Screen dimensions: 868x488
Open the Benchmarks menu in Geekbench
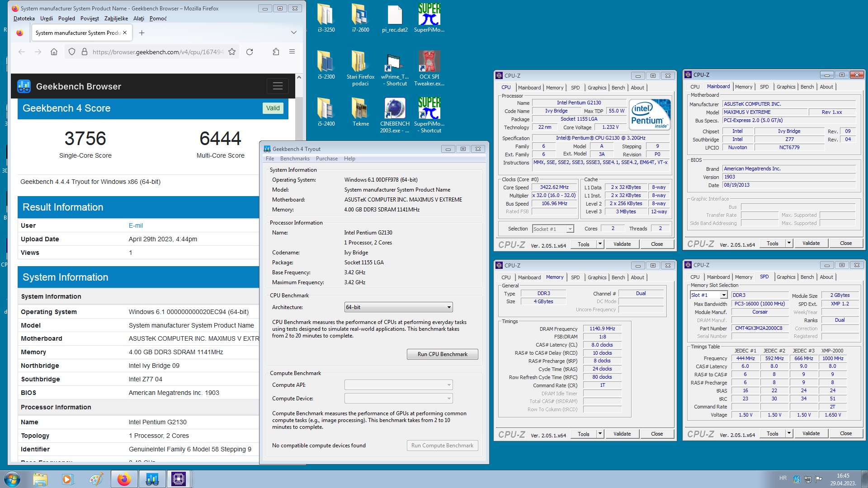click(295, 159)
